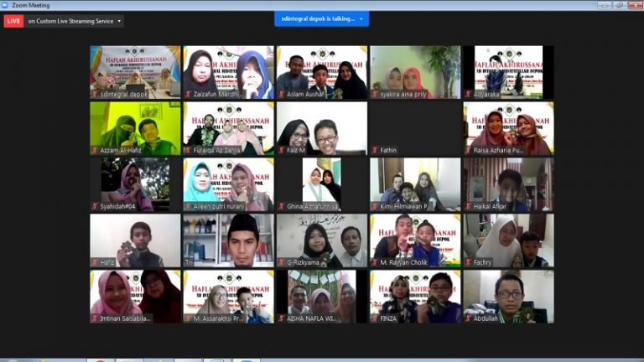Click muted mic icon beside M. Assarakhsi Pr
Screen dimensions: 644x362
(188, 318)
